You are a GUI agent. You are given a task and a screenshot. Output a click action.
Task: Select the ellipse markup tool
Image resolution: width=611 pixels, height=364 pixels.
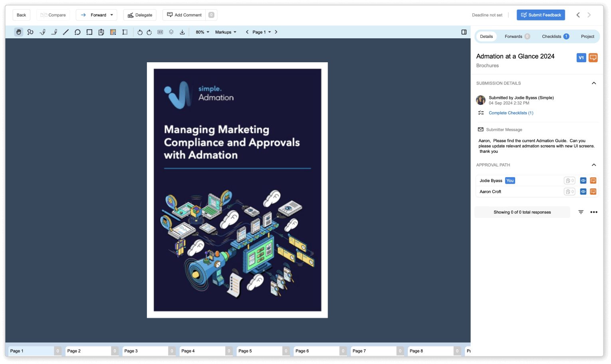(x=77, y=32)
